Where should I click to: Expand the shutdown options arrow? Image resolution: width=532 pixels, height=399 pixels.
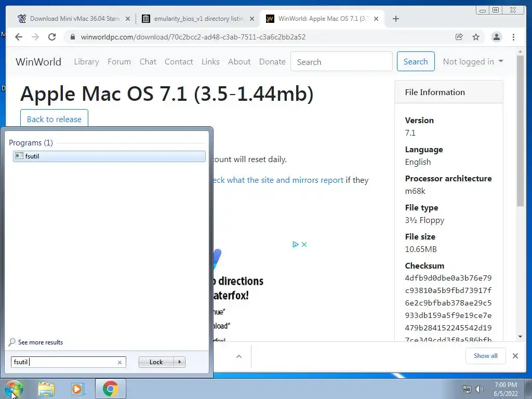click(179, 362)
